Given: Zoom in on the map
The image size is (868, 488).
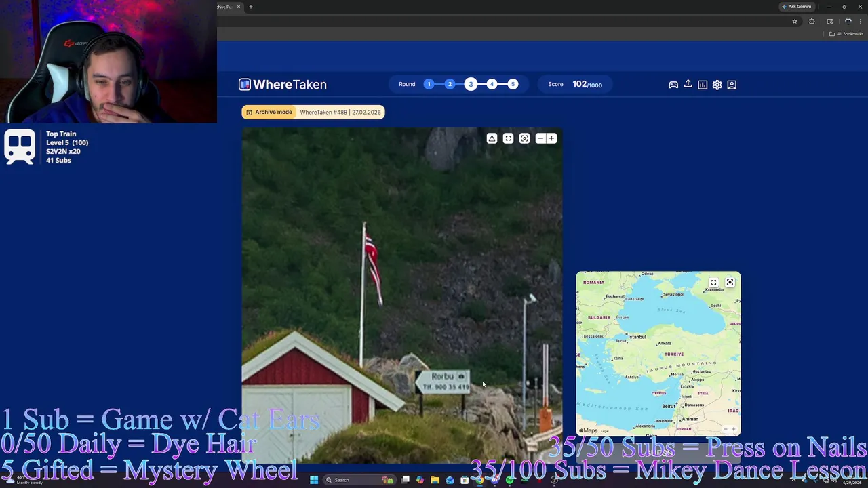Looking at the screenshot, I should tap(734, 429).
